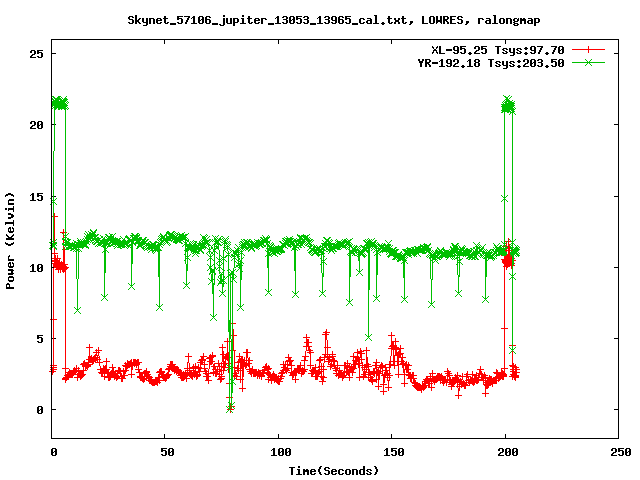Viewport: 640px width, 480px height.
Task: Click the lowest green point near 140 seconds
Action: (x=368, y=338)
